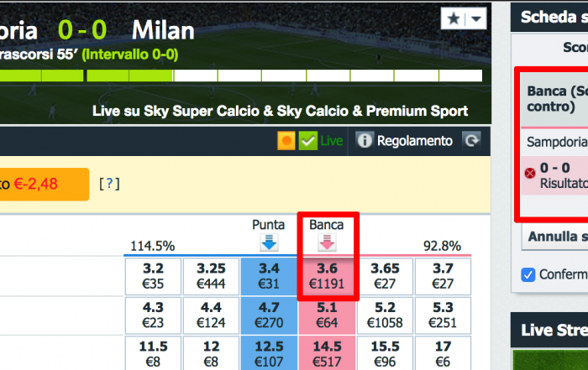Click the match time progress bar
Viewport: 588px width, 370px height.
[x=241, y=76]
